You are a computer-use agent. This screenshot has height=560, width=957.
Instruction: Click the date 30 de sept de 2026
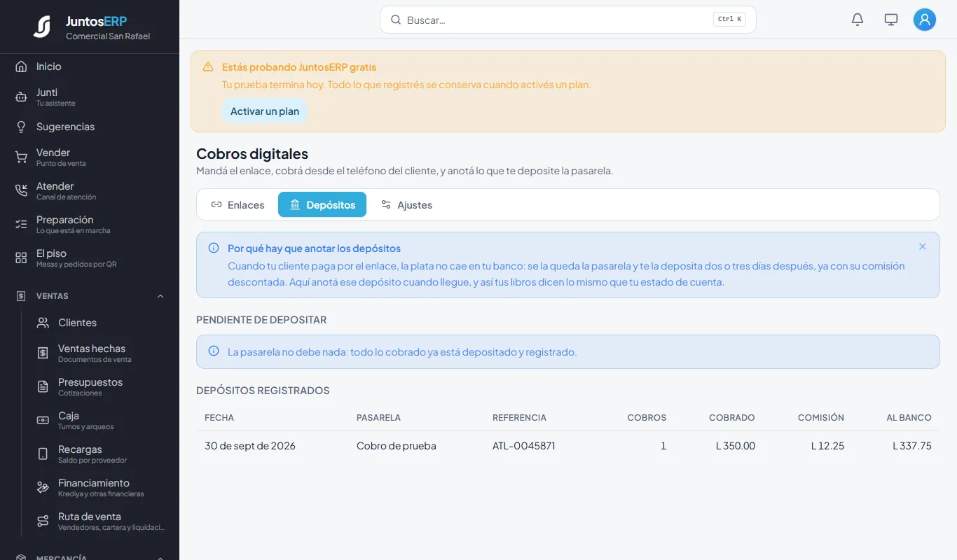click(x=250, y=446)
